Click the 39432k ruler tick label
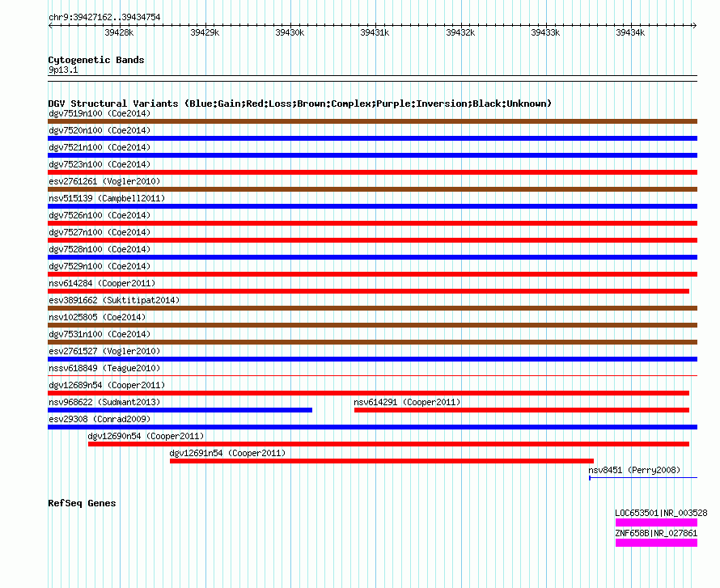 (460, 32)
